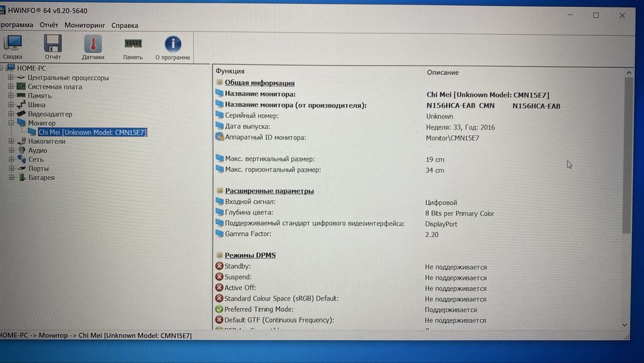644x363 pixels.
Task: Click the Название монитора row label
Action: pos(260,93)
